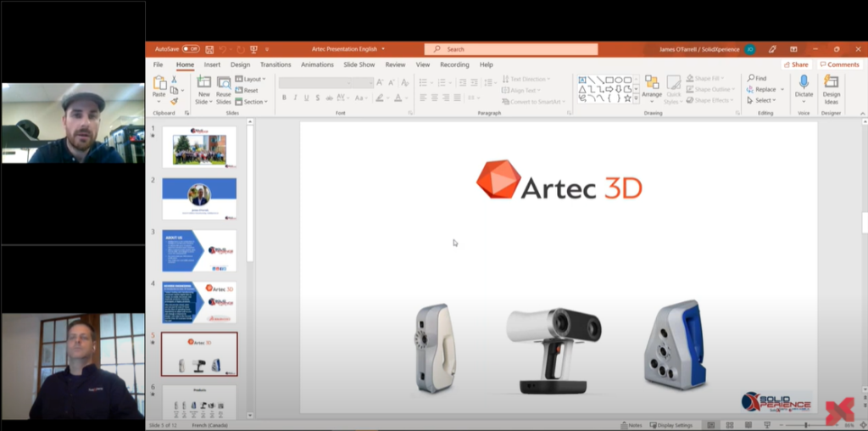Toggle the AutoSave switch
Image resolution: width=868 pixels, height=431 pixels.
[191, 48]
